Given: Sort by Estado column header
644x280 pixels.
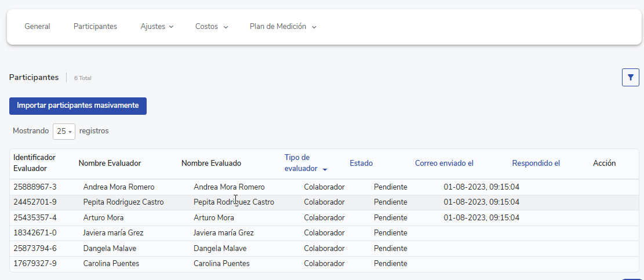Looking at the screenshot, I should coord(361,163).
